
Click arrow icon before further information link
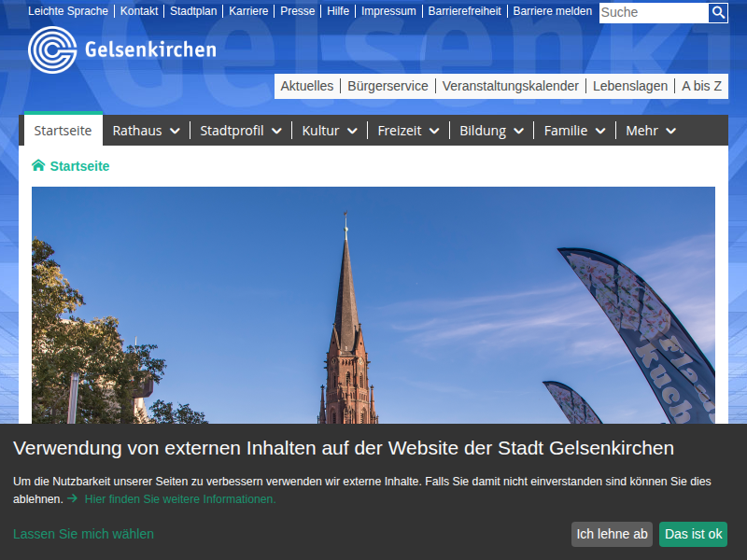[x=72, y=499]
